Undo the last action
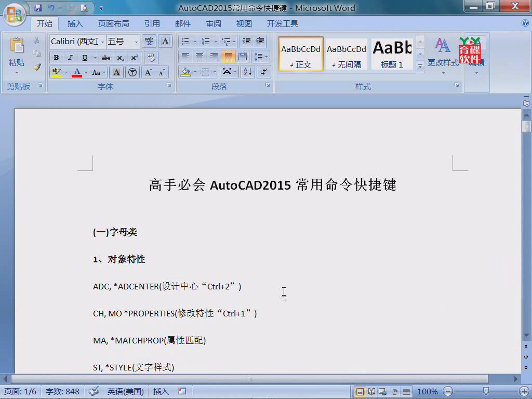 51,7
